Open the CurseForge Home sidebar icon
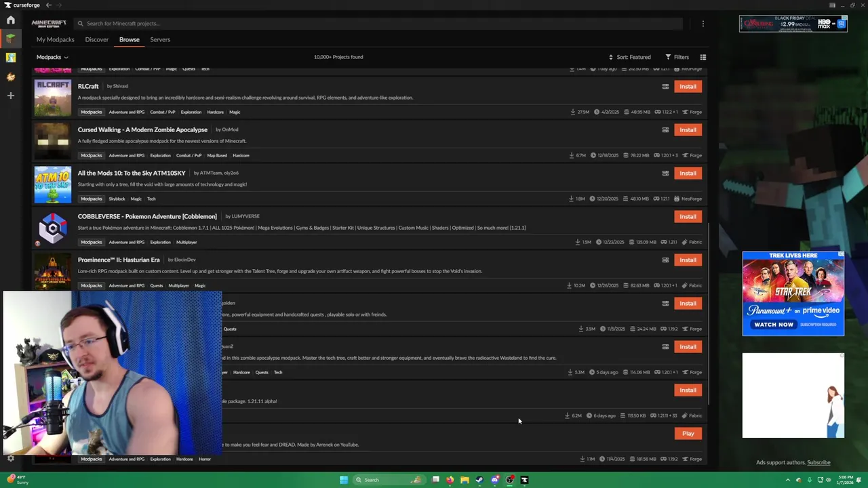The image size is (868, 488). pos(11,20)
